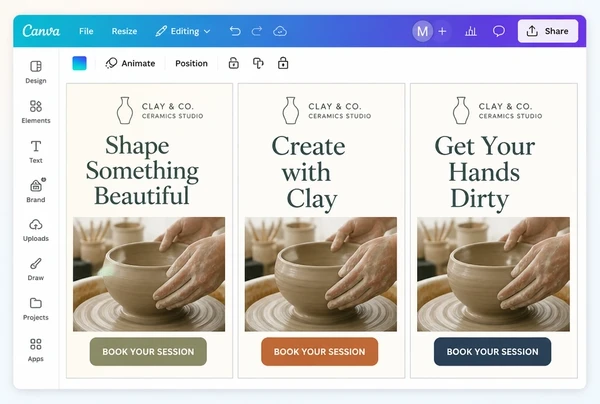Click the Position button
The image size is (600, 404).
(191, 63)
